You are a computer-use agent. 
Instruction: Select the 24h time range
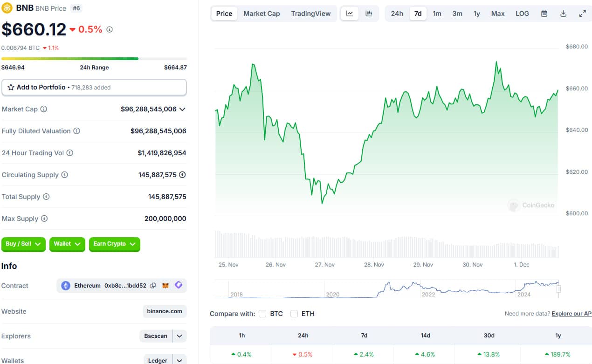point(397,14)
